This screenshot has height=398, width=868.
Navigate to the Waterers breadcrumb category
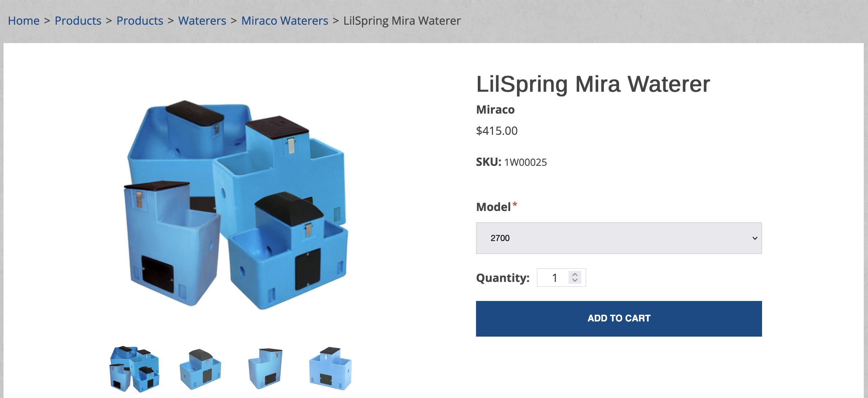[202, 21]
